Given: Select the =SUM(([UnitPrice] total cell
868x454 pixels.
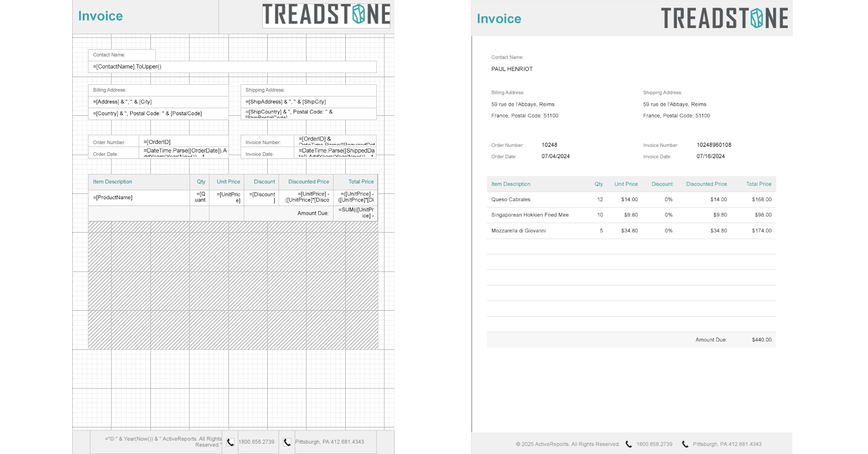Looking at the screenshot, I should click(355, 214).
